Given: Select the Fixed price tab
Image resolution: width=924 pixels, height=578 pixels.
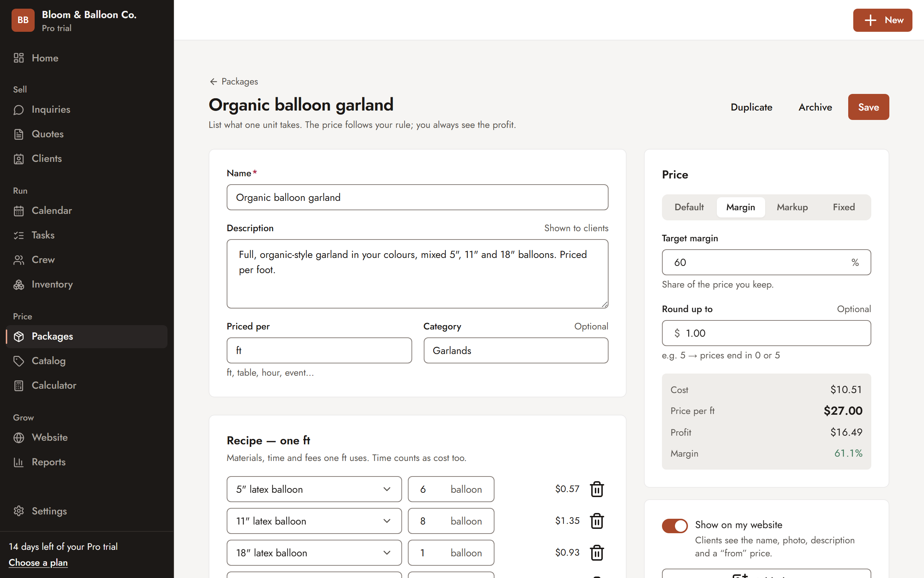Looking at the screenshot, I should [844, 207].
